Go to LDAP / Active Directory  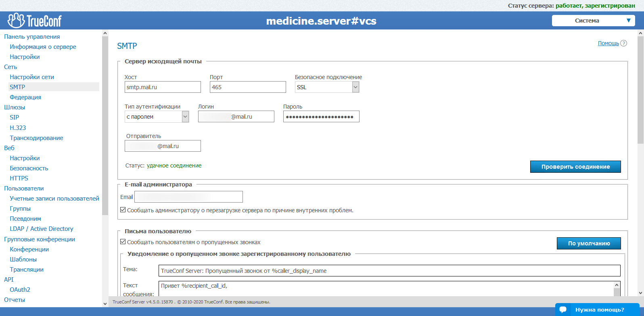pyautogui.click(x=42, y=229)
